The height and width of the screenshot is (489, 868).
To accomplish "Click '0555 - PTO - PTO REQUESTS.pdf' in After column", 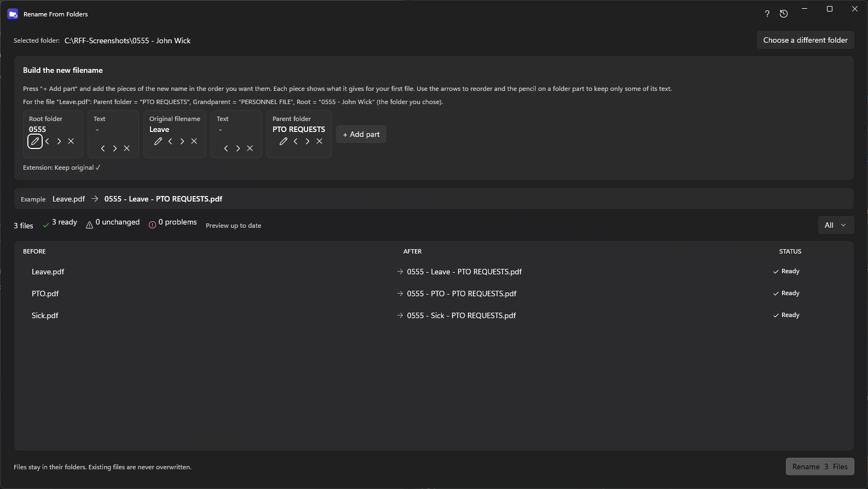I will (461, 294).
